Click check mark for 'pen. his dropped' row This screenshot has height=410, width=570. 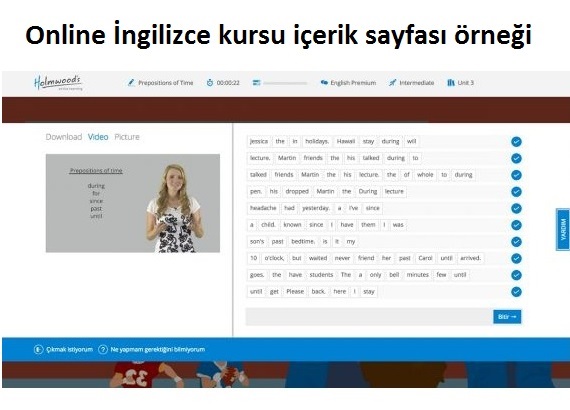coord(516,192)
